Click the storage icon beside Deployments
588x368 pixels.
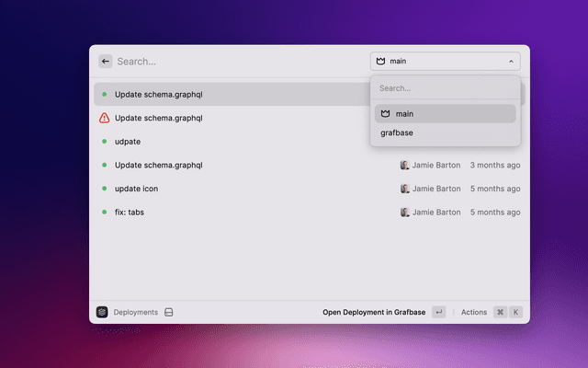coord(168,312)
